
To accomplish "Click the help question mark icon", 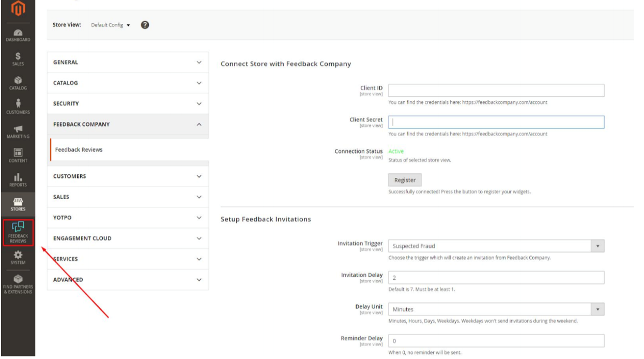I will (145, 24).
